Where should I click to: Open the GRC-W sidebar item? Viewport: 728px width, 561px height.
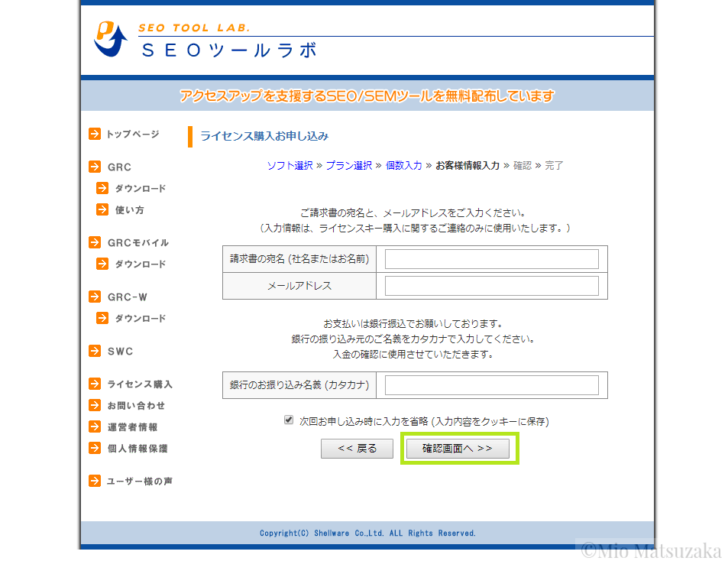click(128, 297)
